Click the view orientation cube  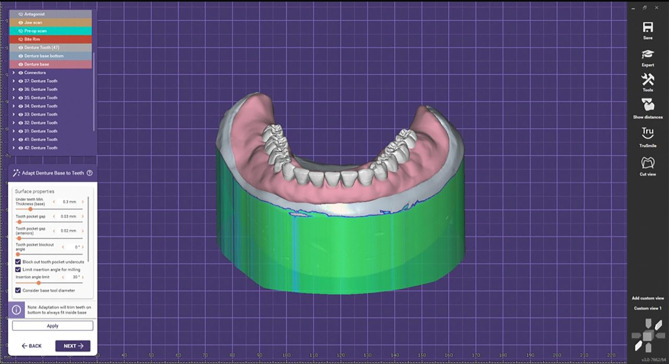tap(648, 335)
